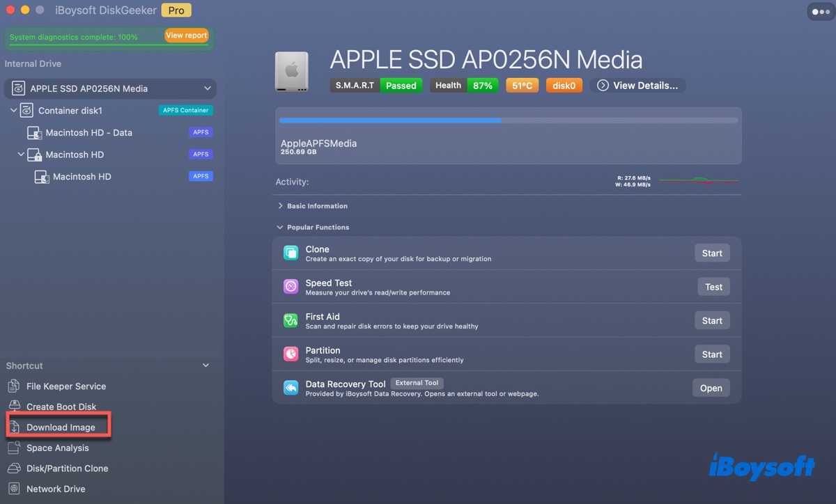The image size is (836, 504).
Task: Click the Macintosh HD - Data volume icon
Action: [x=34, y=133]
